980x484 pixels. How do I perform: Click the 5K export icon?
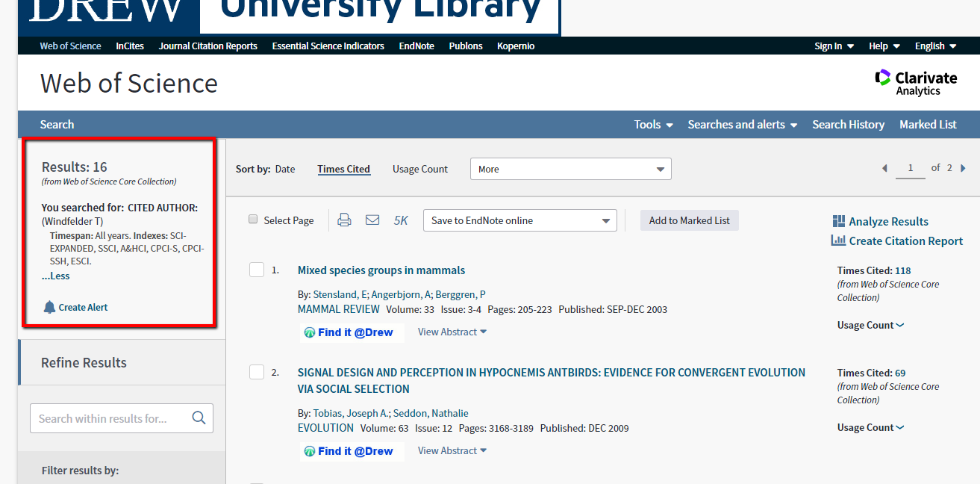[x=401, y=220]
